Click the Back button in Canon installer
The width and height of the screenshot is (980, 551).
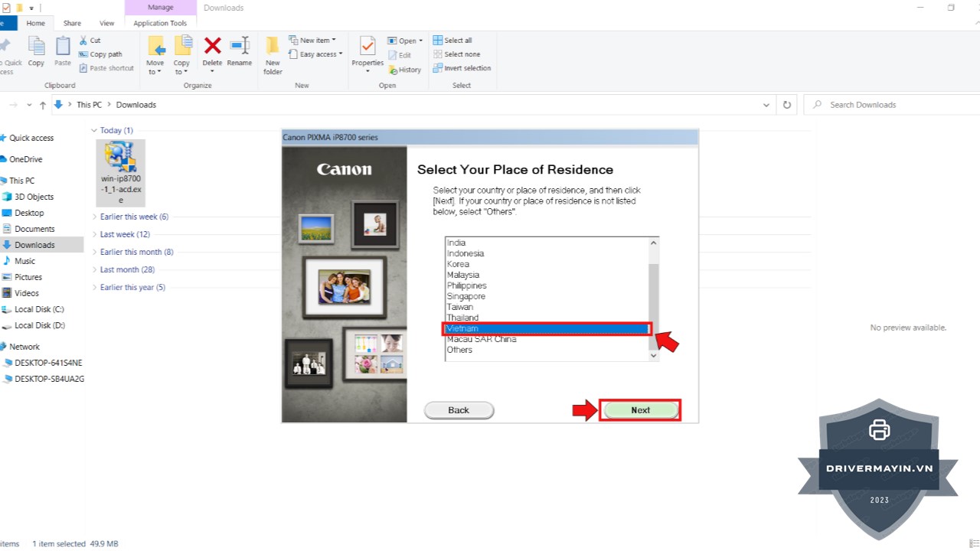(x=459, y=410)
